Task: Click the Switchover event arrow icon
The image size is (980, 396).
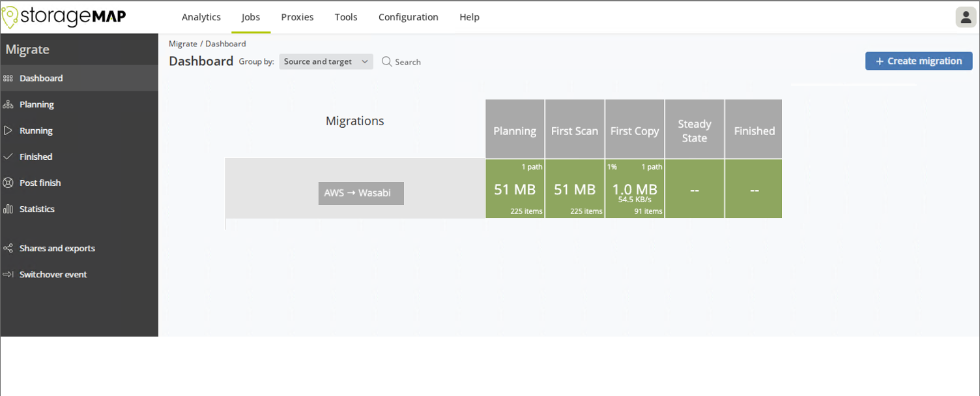Action: 8,274
